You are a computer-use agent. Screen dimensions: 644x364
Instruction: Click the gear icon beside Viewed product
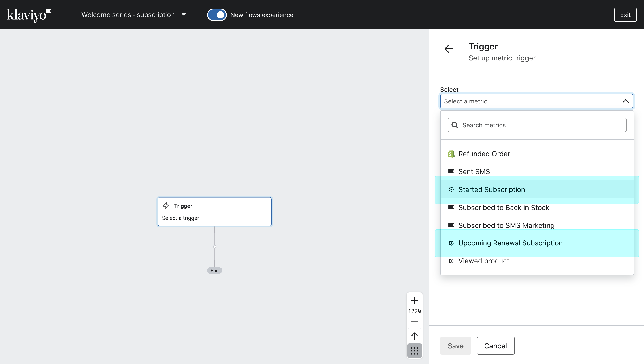tap(451, 261)
